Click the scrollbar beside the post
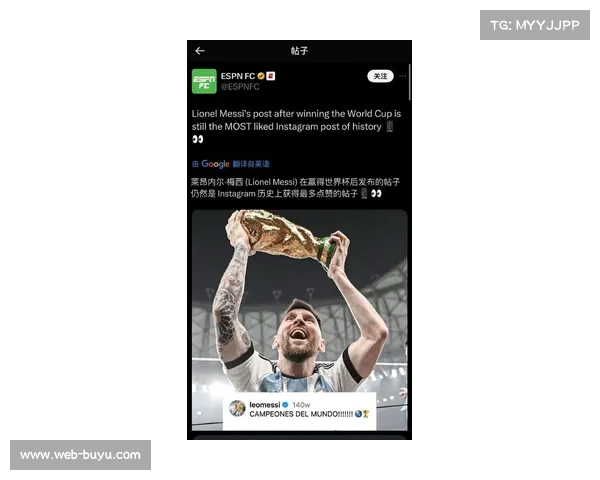 click(410, 82)
